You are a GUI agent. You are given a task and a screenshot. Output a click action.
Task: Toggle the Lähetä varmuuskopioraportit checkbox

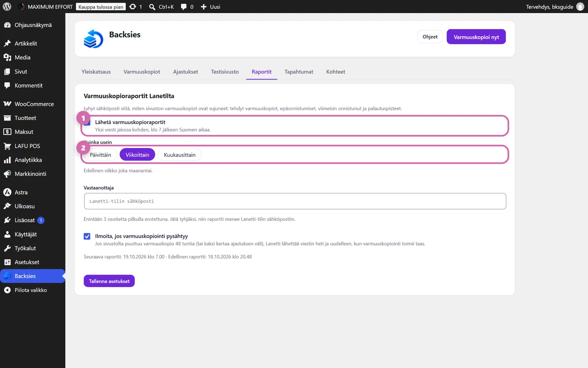(x=87, y=122)
